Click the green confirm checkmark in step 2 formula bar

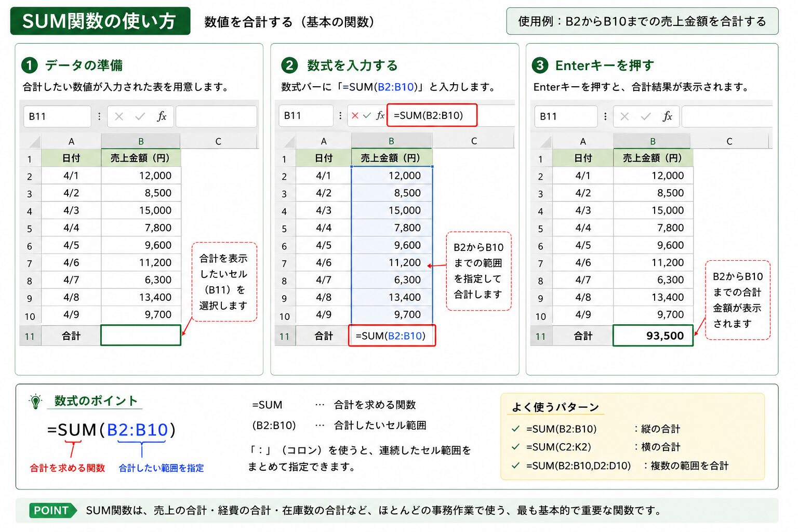(367, 115)
